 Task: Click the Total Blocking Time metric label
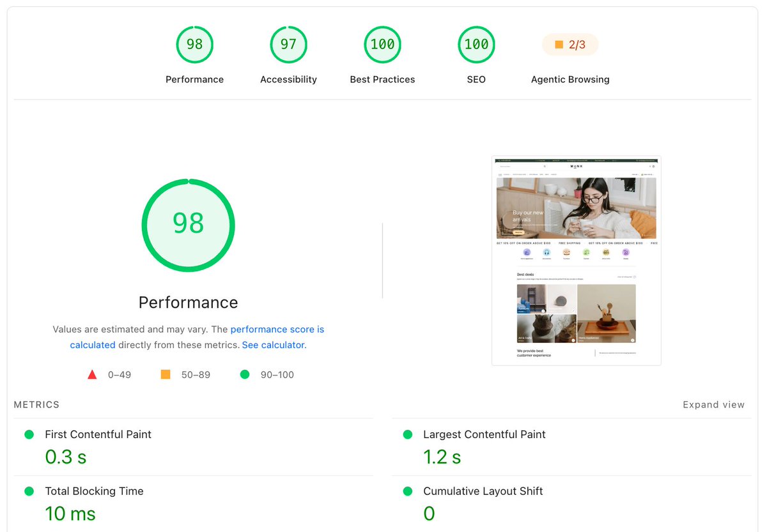(x=94, y=491)
